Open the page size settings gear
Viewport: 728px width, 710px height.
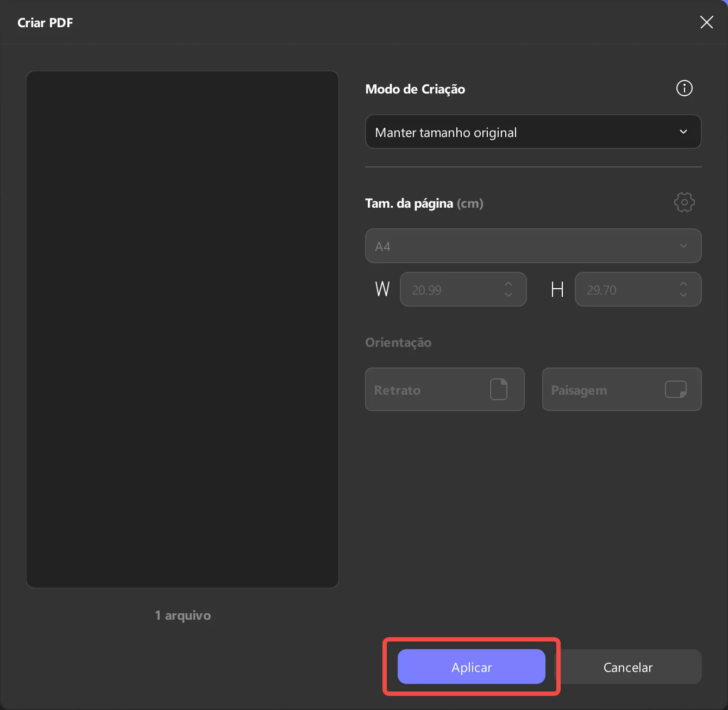pyautogui.click(x=684, y=202)
